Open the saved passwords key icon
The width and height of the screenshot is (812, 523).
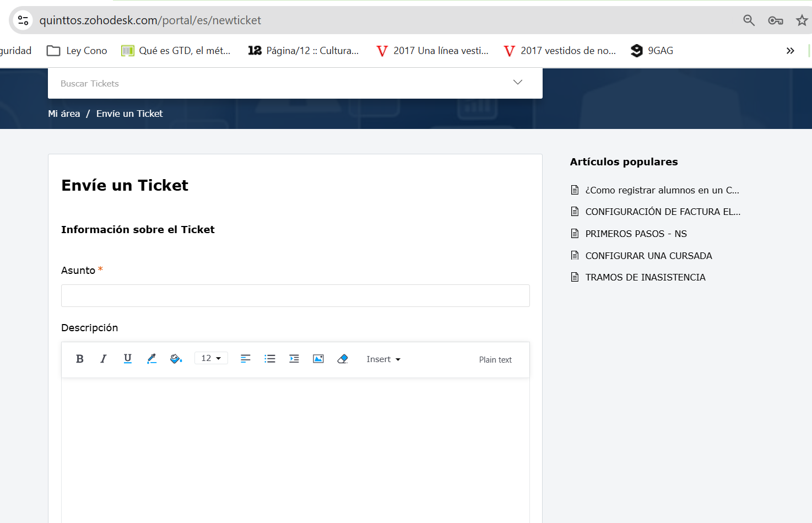point(776,20)
